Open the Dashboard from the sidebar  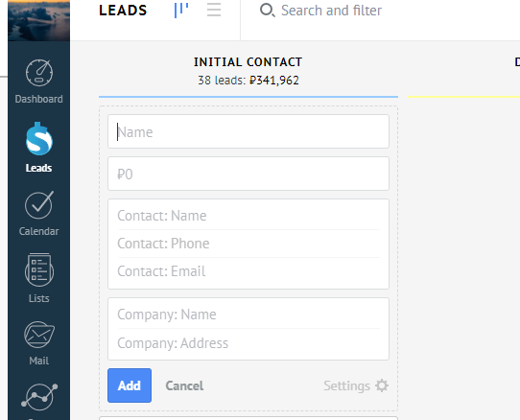[38, 82]
